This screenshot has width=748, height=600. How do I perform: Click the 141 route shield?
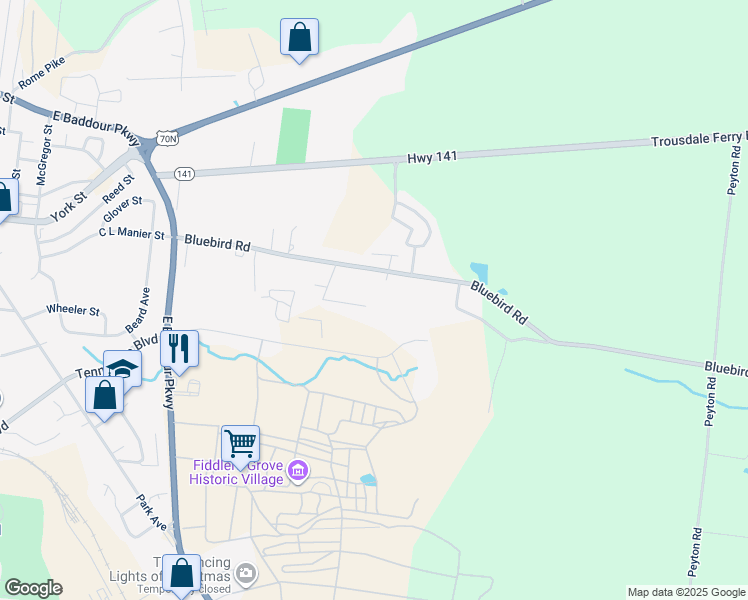184,174
